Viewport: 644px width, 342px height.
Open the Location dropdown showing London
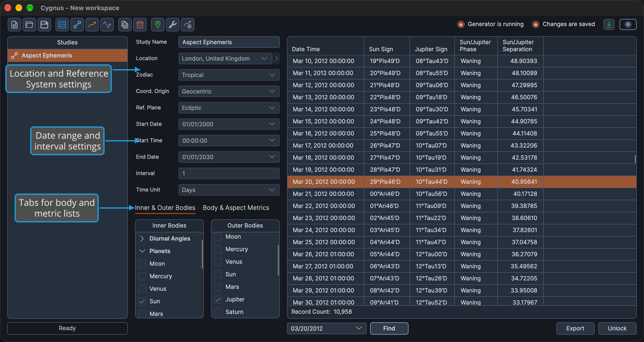tap(225, 58)
